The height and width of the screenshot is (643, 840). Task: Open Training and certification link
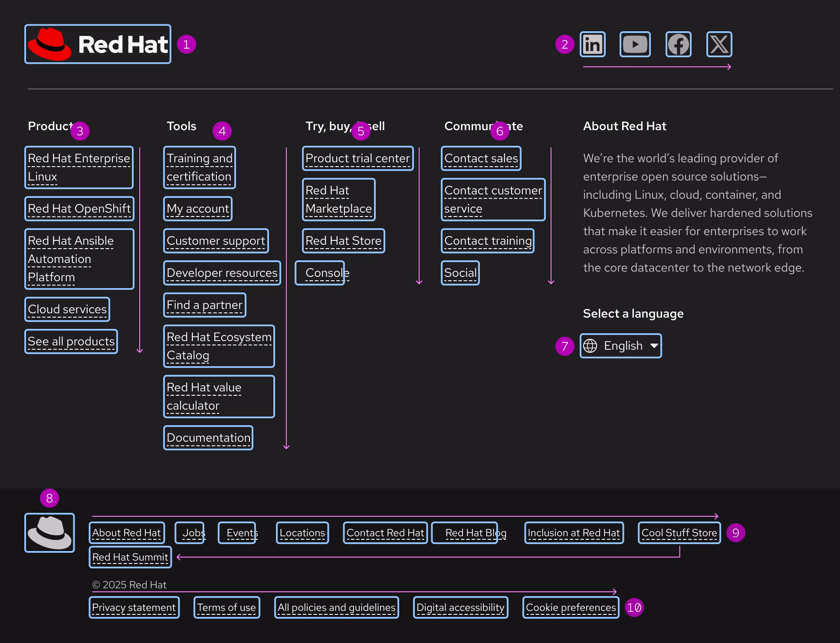199,167
